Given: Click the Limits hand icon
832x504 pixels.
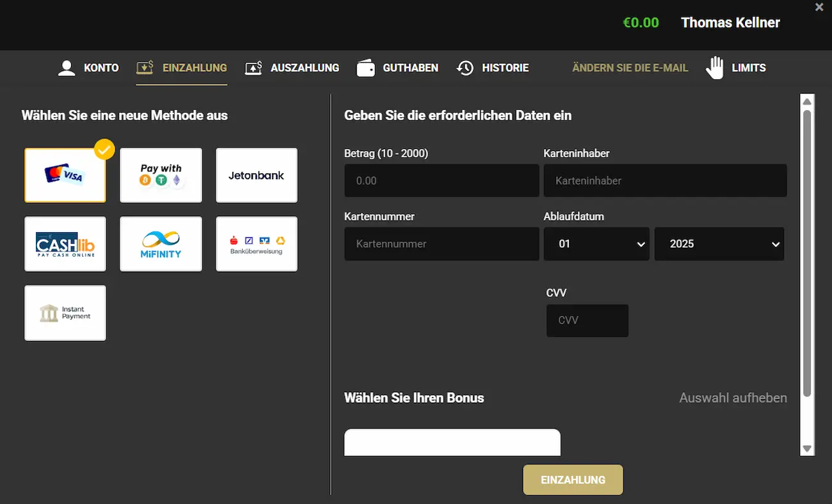Looking at the screenshot, I should [714, 68].
